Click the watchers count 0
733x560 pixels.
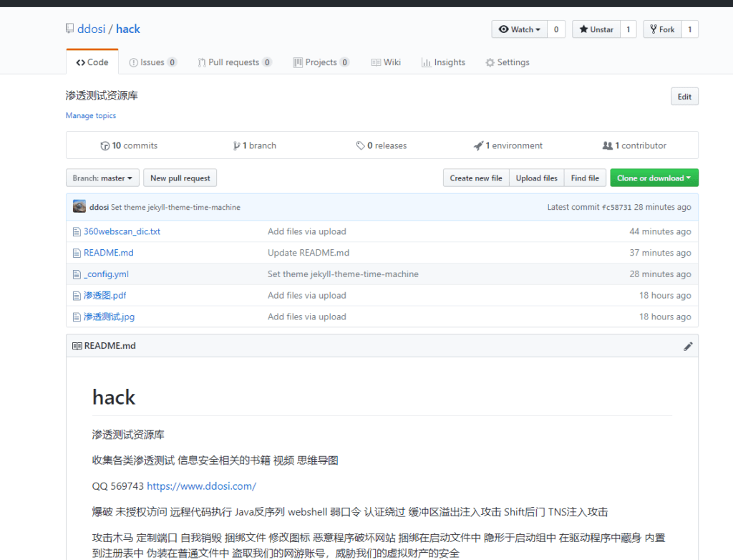click(556, 29)
